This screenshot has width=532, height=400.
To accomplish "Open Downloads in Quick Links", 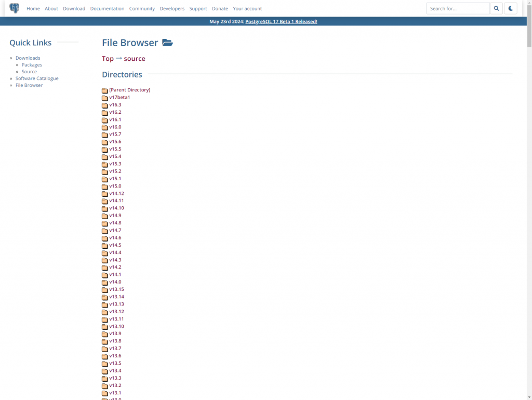I will pos(28,58).
